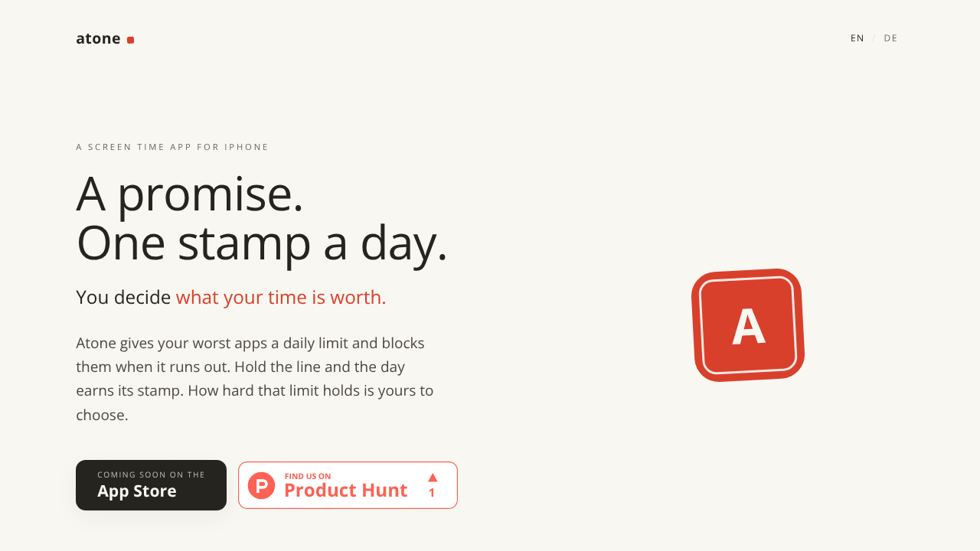Click the FIND US ON label

click(x=308, y=476)
